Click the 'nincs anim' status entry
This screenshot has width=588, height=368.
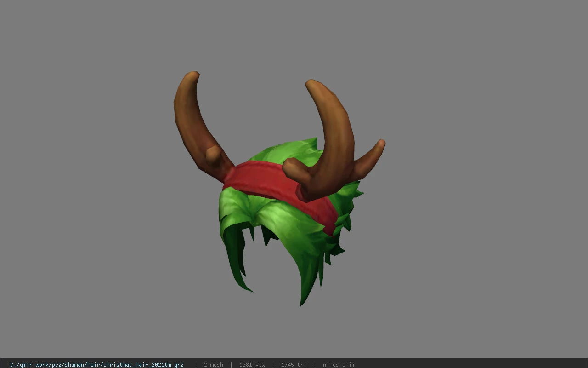pyautogui.click(x=339, y=365)
